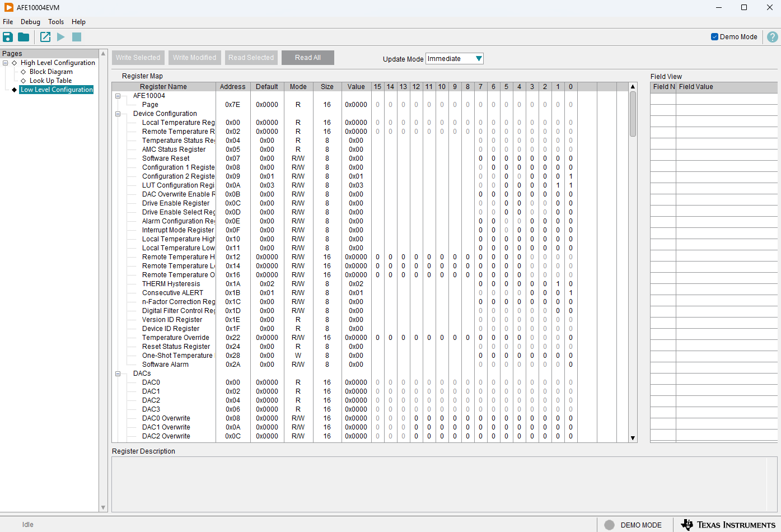Collapse the DACs register group

click(118, 374)
